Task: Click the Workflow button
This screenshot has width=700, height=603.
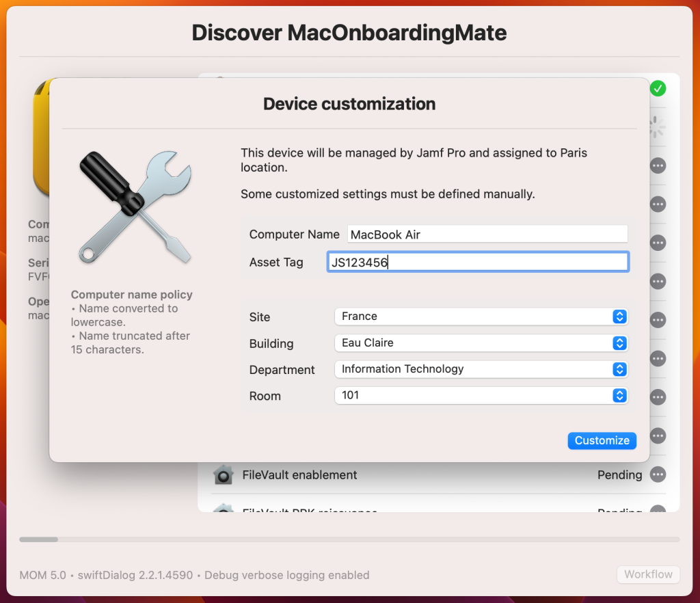Action: [647, 574]
